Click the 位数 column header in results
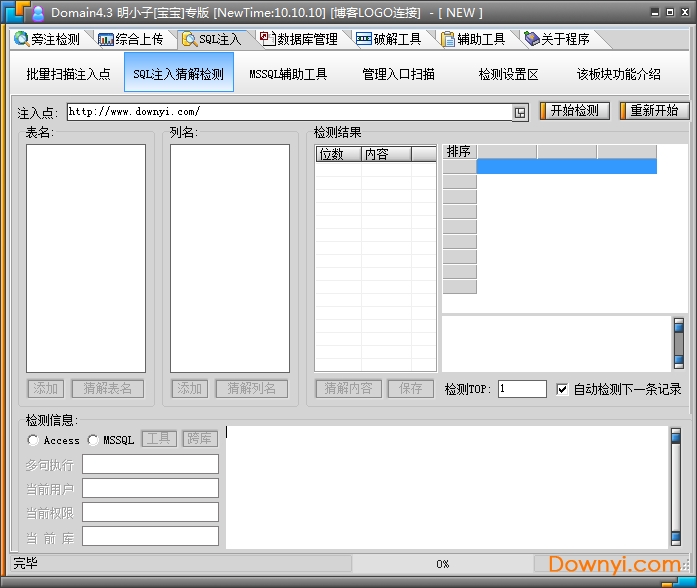697x588 pixels. pyautogui.click(x=337, y=154)
